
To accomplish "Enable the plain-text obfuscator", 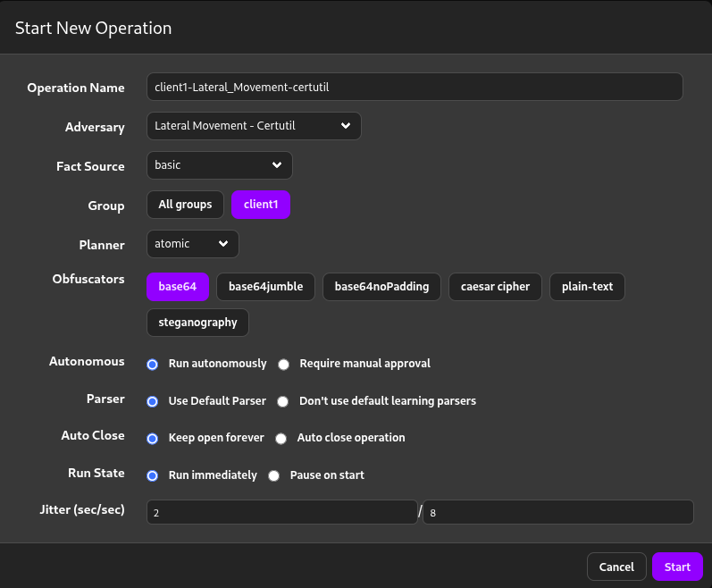I will coord(587,286).
